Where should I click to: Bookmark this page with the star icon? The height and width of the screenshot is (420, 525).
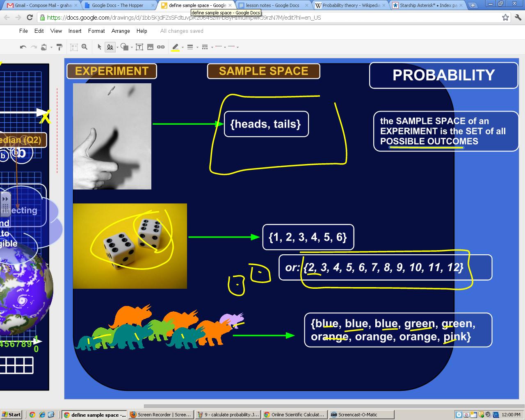(x=505, y=18)
